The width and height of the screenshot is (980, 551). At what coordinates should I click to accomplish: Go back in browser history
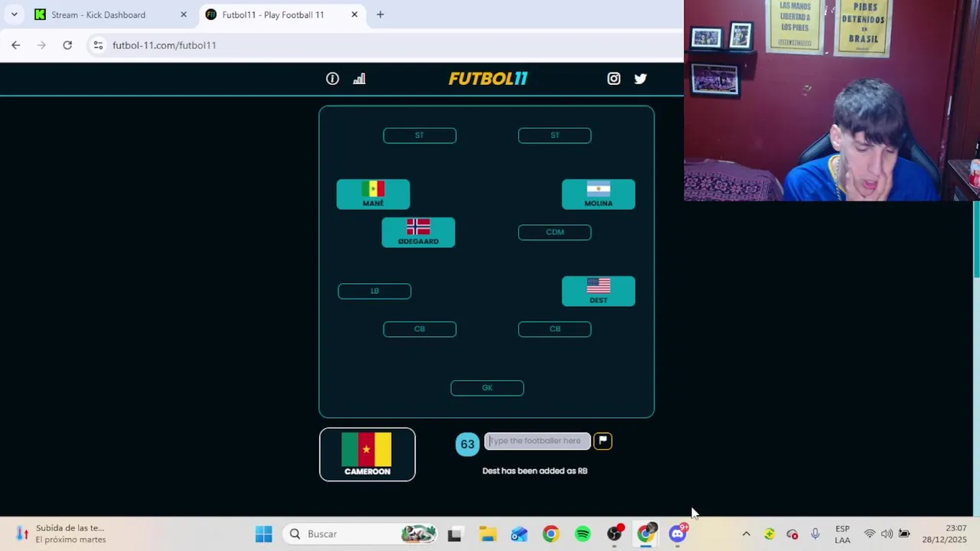(16, 45)
